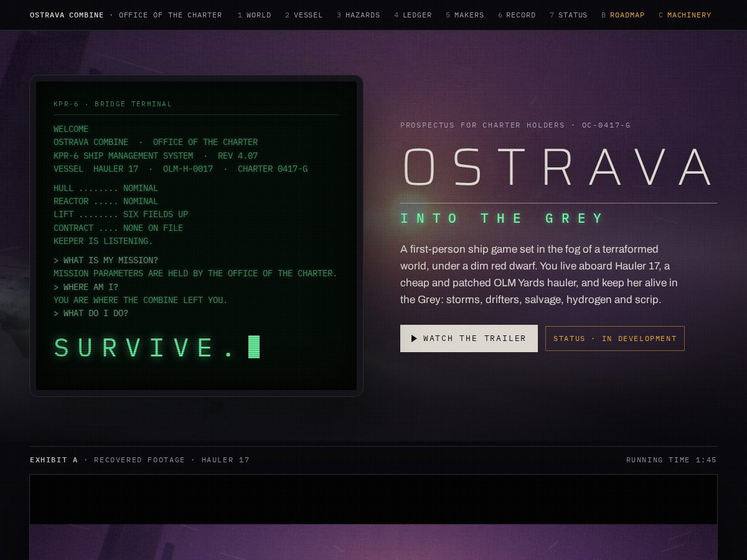This screenshot has height=560, width=747.
Task: Open the B ROADMAP link
Action: [x=623, y=15]
